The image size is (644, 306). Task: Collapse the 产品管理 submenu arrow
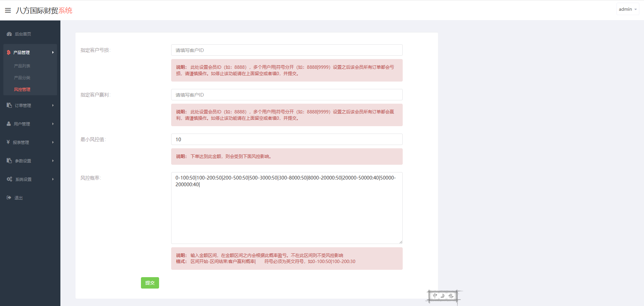[x=53, y=52]
